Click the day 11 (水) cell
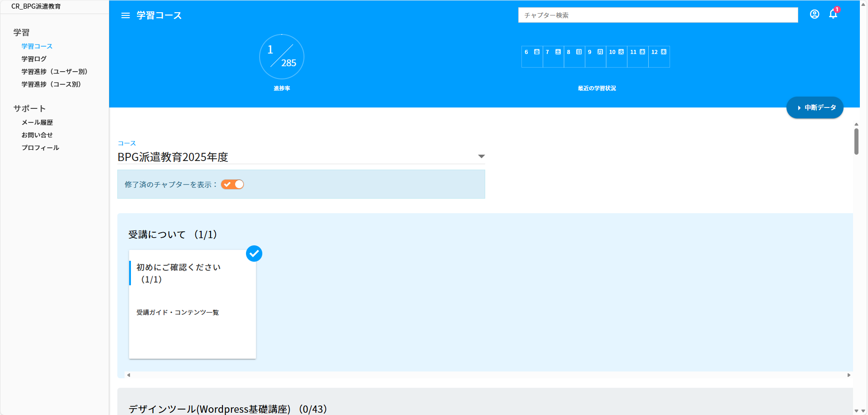This screenshot has height=415, width=868. 638,57
